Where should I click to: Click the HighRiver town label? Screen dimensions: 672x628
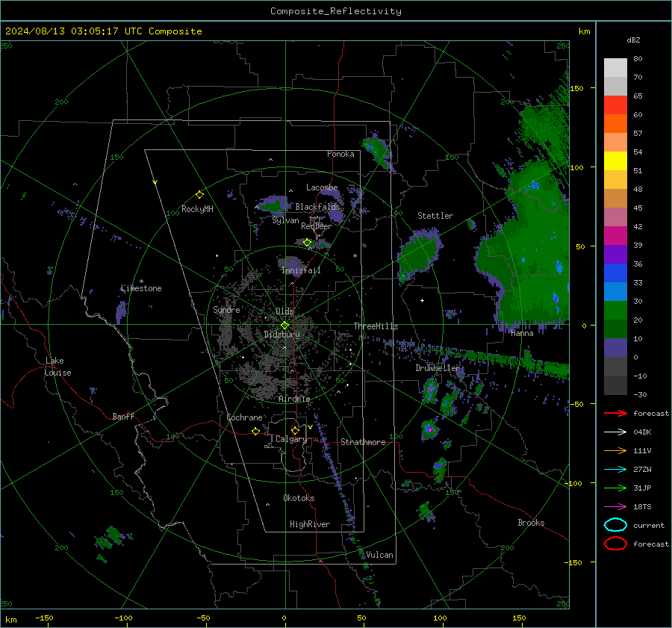tap(310, 524)
